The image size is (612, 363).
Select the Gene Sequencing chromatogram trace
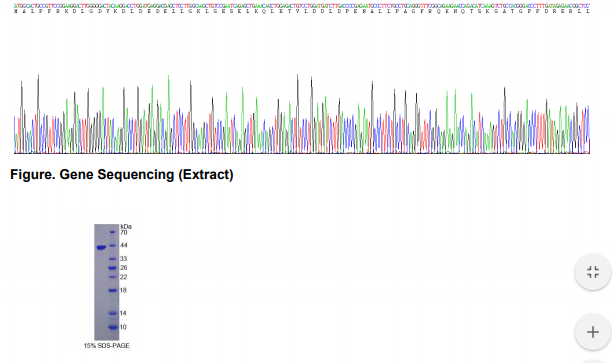(x=302, y=113)
